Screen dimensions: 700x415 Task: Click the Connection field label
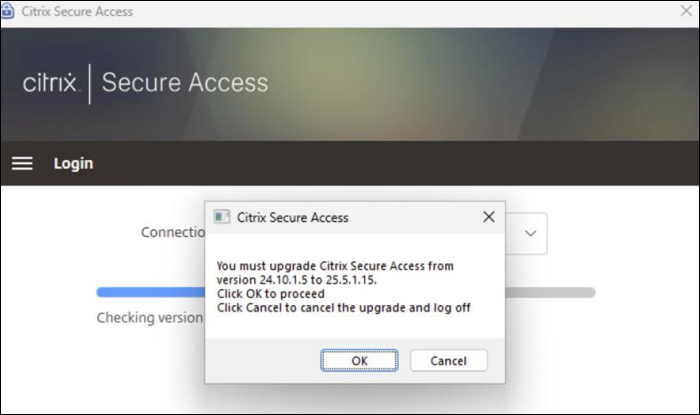coord(172,232)
